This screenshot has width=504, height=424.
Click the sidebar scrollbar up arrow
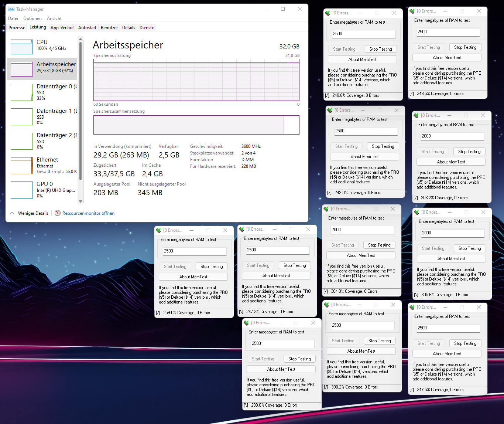(80, 39)
